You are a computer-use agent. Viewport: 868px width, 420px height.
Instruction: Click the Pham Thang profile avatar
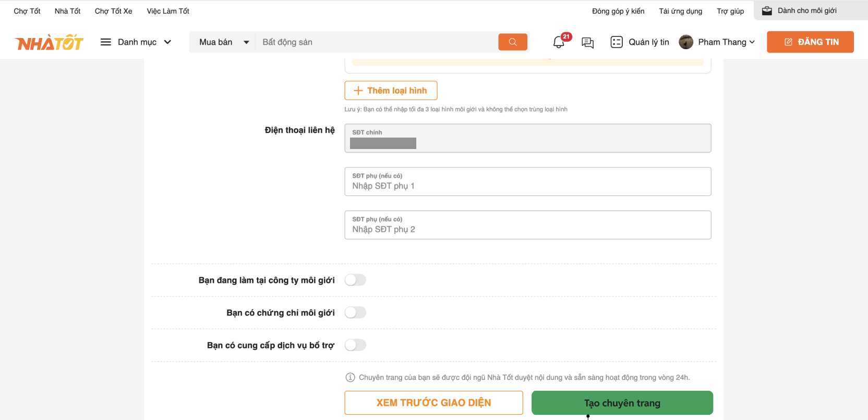coord(686,42)
